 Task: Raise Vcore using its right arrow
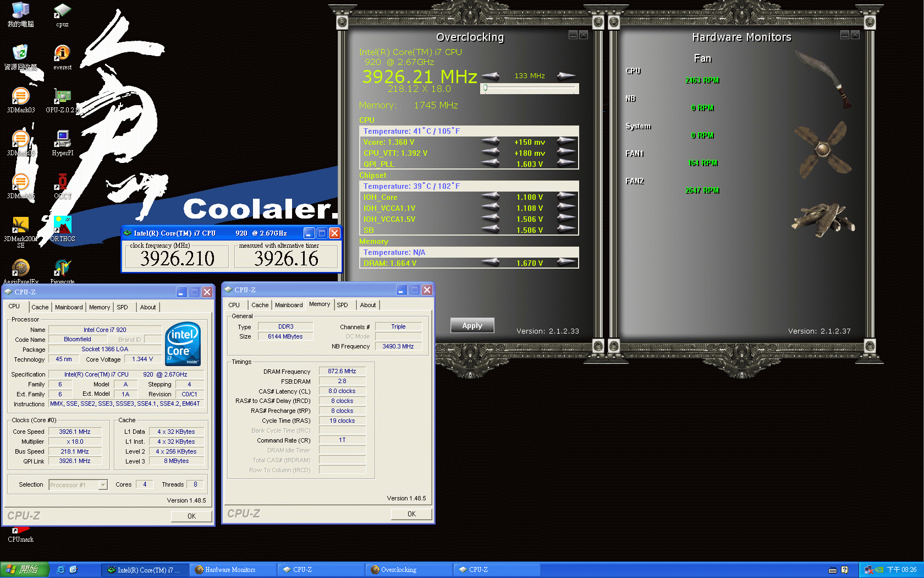pos(566,142)
